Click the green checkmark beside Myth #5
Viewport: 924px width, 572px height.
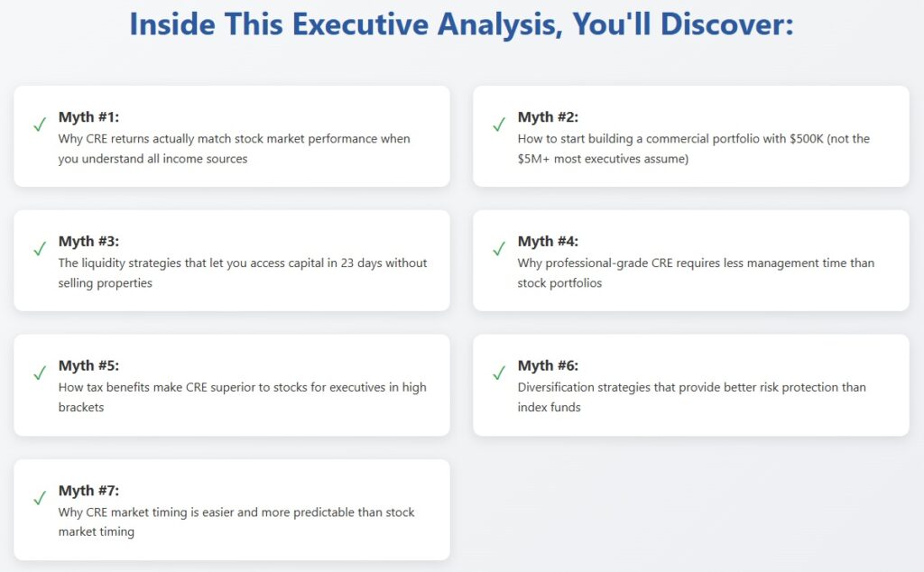tap(40, 373)
